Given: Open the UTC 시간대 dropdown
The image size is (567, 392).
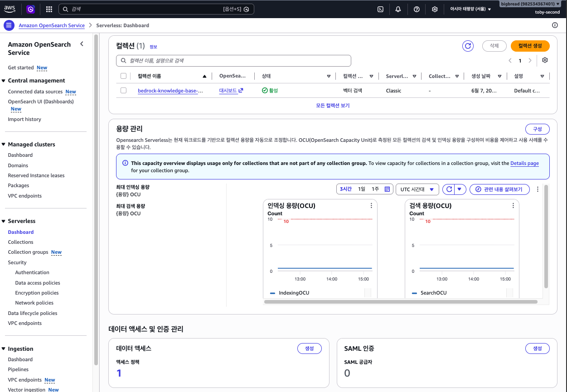Looking at the screenshot, I should point(417,189).
